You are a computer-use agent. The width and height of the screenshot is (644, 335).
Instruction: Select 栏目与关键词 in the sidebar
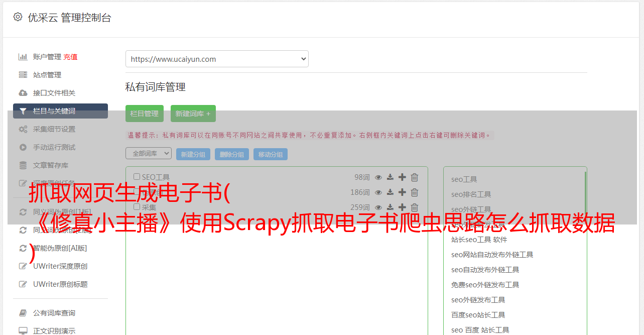pos(60,111)
